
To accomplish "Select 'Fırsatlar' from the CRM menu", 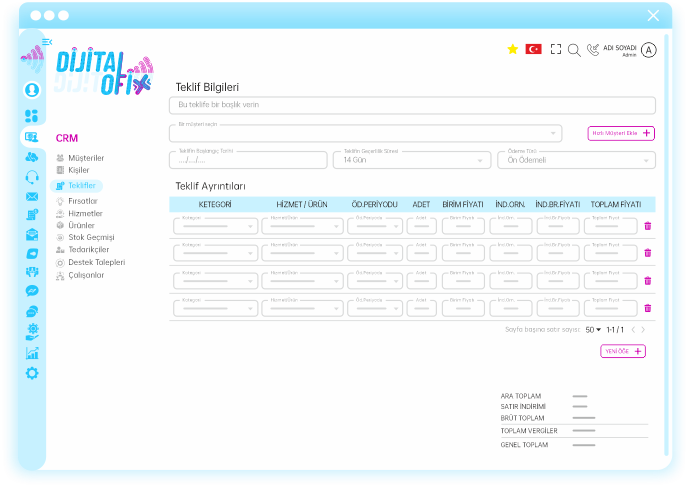I will pos(84,201).
